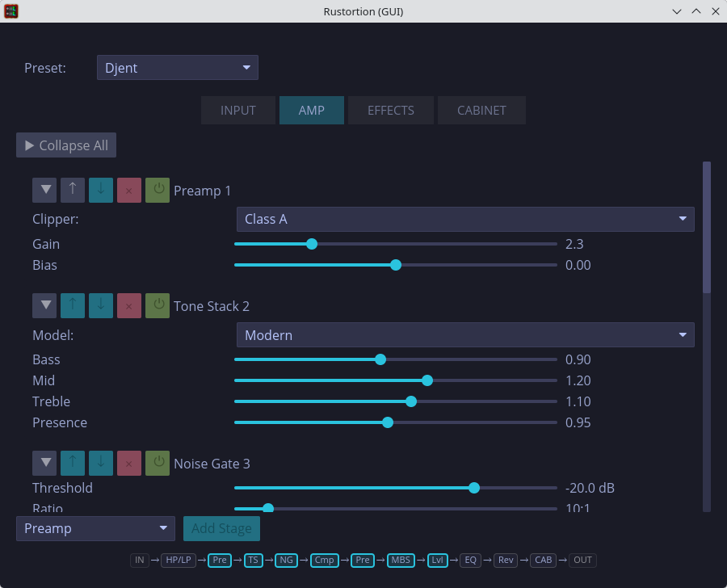This screenshot has width=727, height=588.
Task: Select the Cmp node in signal chain
Action: coord(325,561)
